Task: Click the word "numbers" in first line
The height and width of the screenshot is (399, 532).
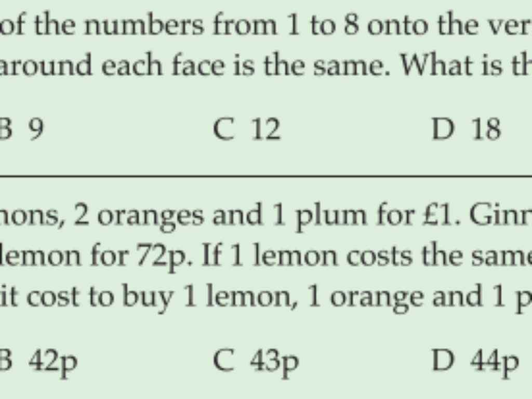Action: (x=144, y=25)
